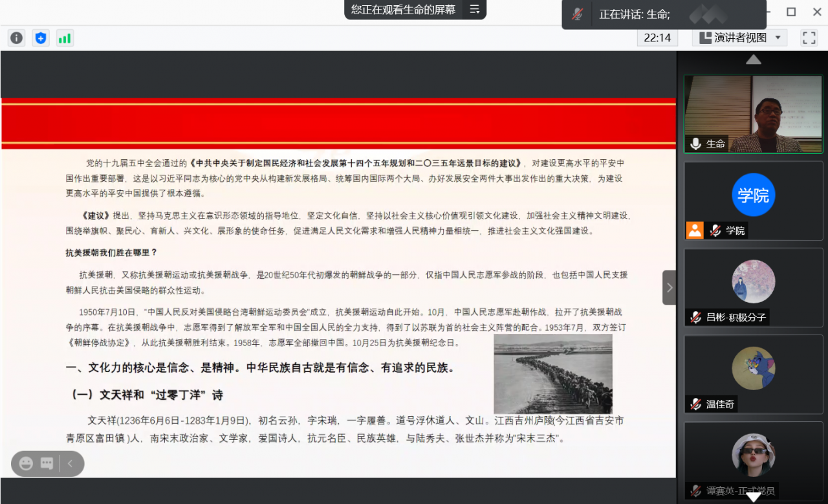Screen dimensions: 828x504
Task: Toggle 吕彬-积极分子's muted microphone
Action: 697,317
